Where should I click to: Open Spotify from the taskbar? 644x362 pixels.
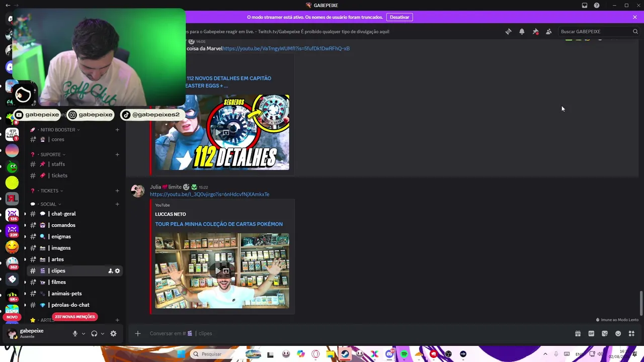click(x=404, y=354)
